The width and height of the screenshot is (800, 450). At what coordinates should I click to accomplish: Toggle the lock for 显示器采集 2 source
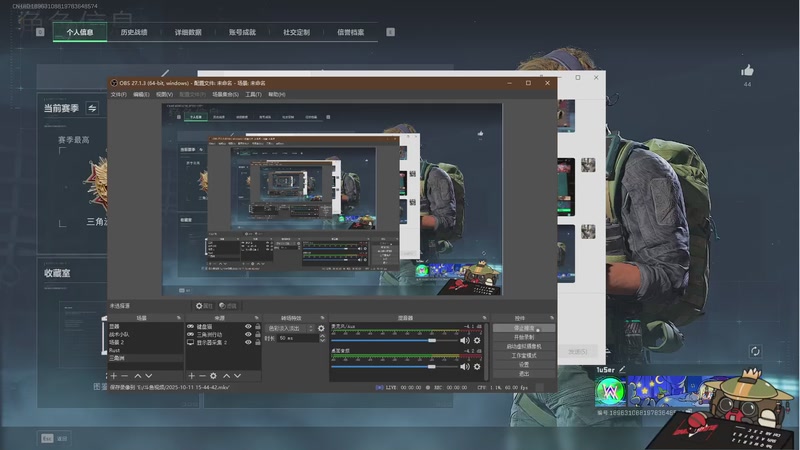click(x=258, y=342)
